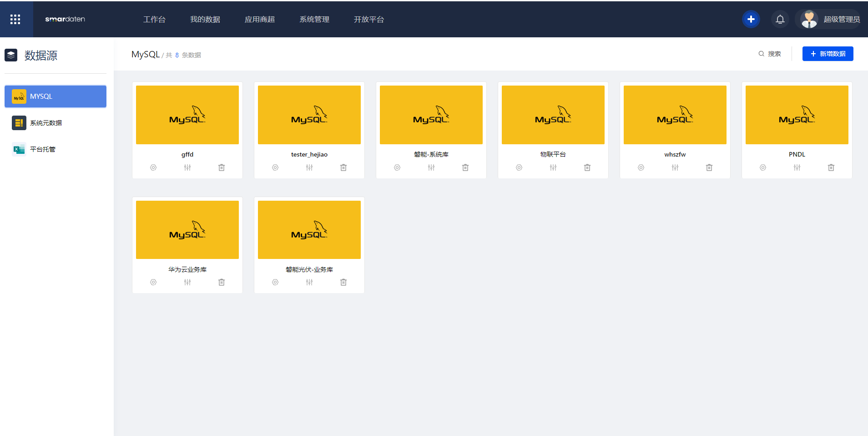Open 我的数据 top menu
Viewport: 868px width, 436px height.
tap(205, 19)
